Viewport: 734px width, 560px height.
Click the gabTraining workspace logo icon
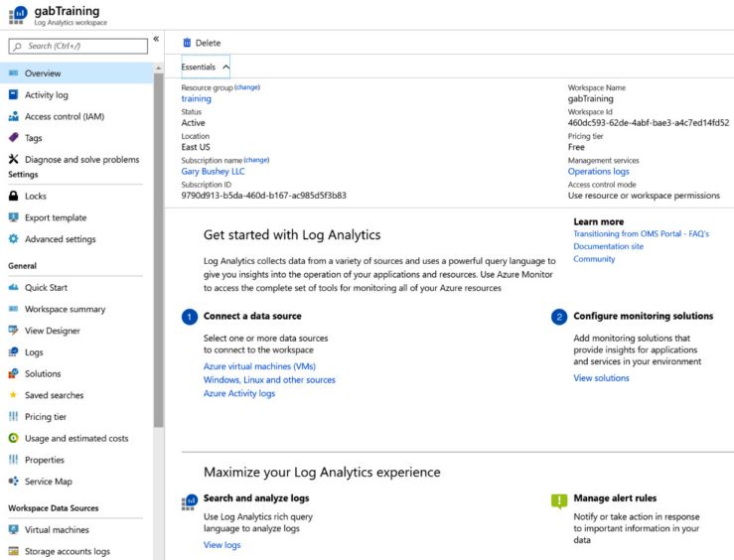tap(18, 15)
